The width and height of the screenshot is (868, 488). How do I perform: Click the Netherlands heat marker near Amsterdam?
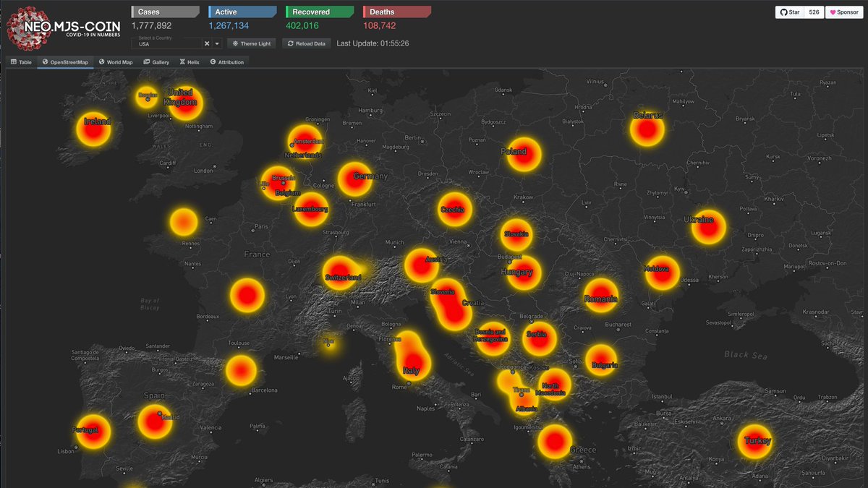[x=305, y=142]
